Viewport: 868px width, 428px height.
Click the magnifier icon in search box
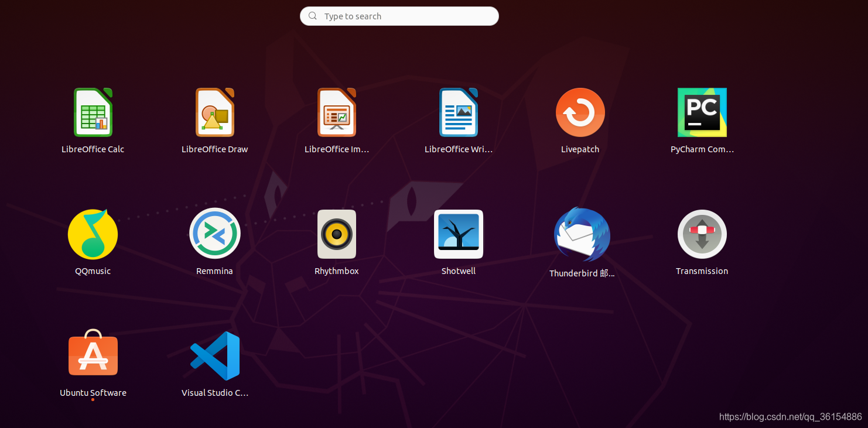coord(313,16)
